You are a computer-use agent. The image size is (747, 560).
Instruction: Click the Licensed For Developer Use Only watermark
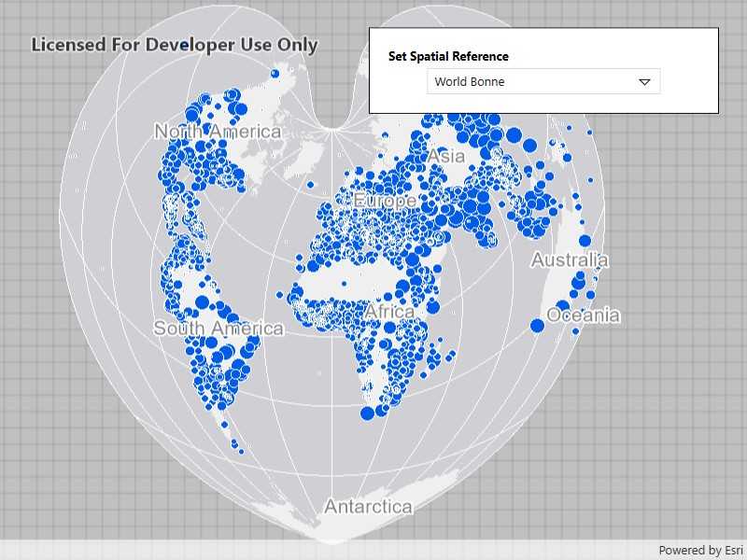[x=176, y=44]
